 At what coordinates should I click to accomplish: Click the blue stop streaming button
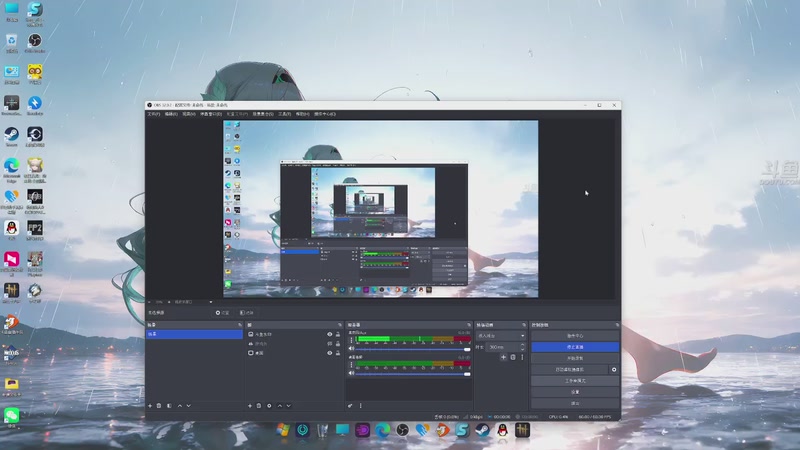tap(575, 347)
